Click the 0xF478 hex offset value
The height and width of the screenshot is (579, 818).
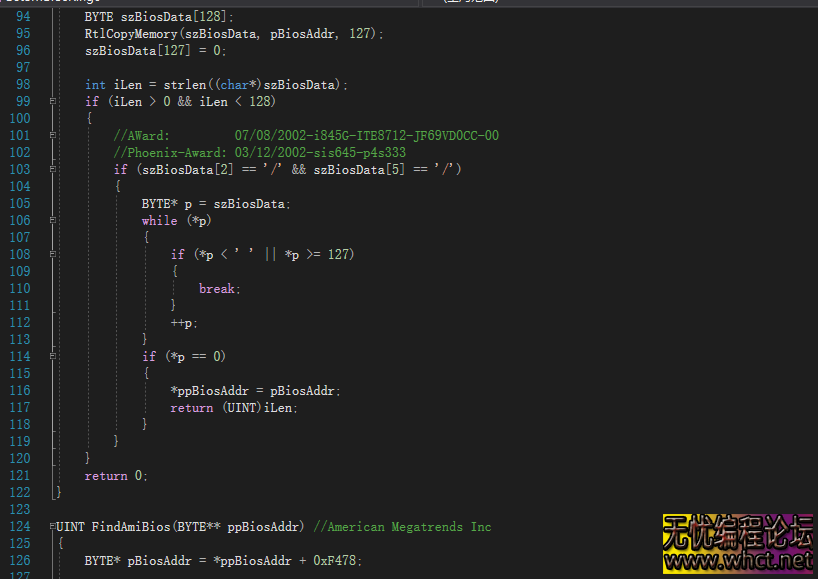tap(336, 561)
